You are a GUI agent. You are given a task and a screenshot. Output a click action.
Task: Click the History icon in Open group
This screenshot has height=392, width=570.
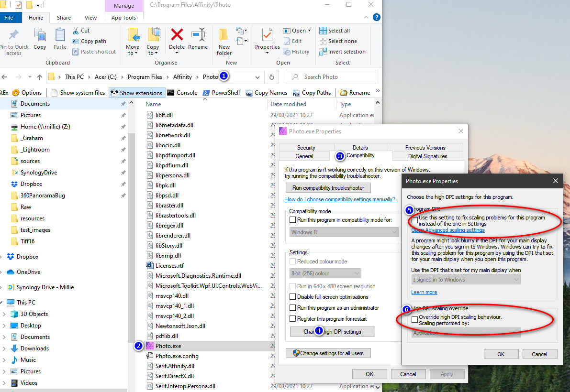(287, 52)
